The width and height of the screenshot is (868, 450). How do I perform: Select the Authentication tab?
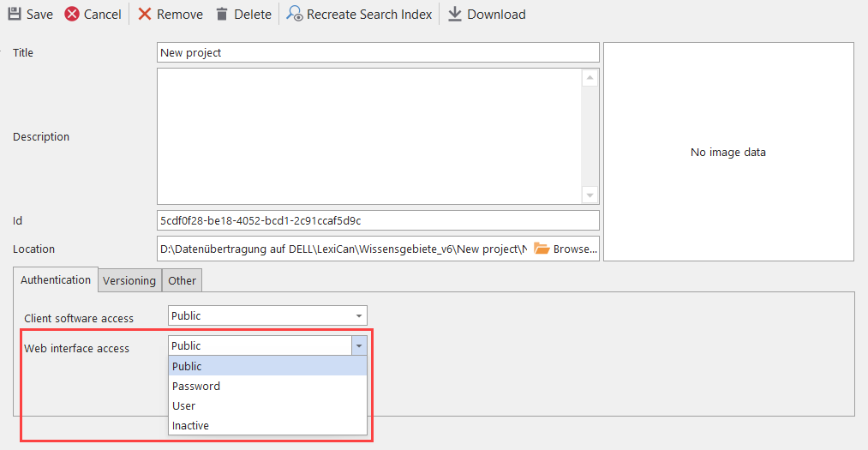pyautogui.click(x=56, y=279)
